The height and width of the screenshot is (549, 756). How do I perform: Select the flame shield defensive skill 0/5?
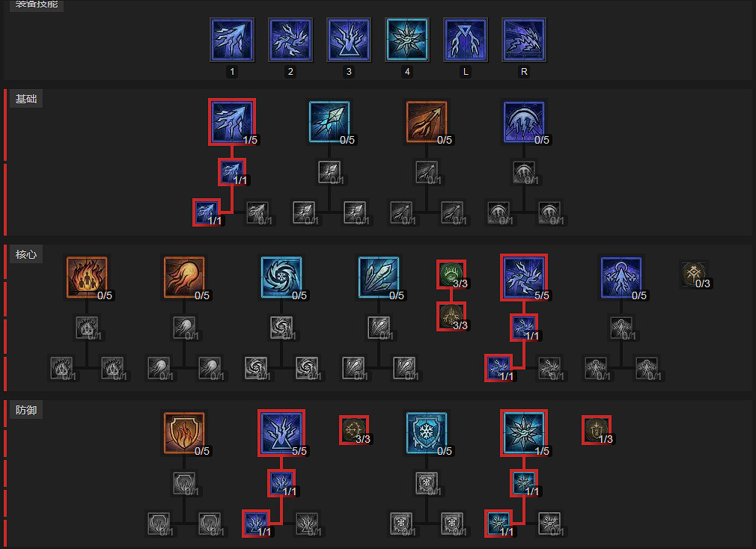point(184,433)
